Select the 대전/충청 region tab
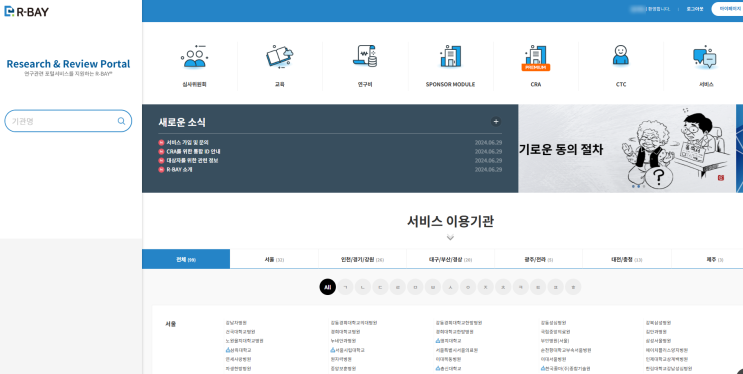This screenshot has height=374, width=743. click(x=627, y=259)
